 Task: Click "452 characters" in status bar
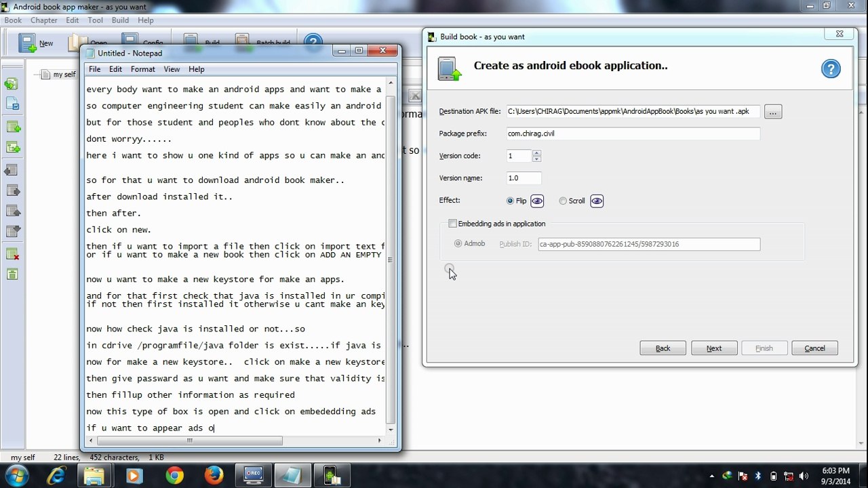tap(114, 457)
